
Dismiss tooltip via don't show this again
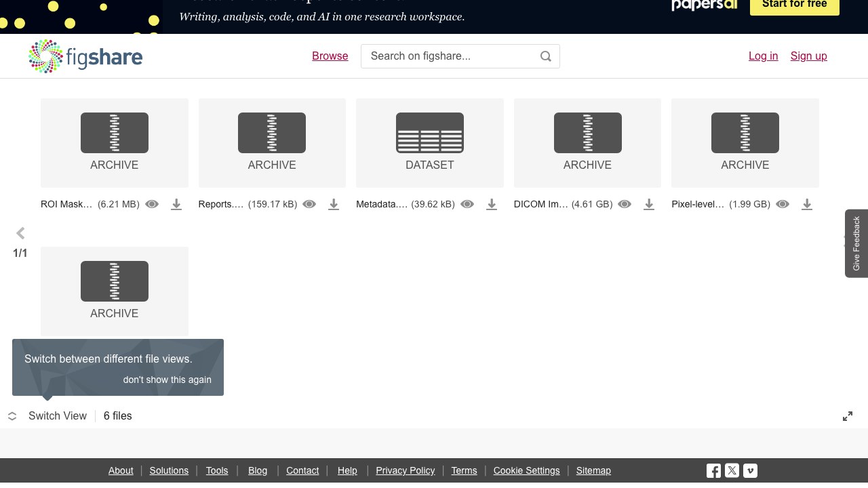tap(167, 380)
